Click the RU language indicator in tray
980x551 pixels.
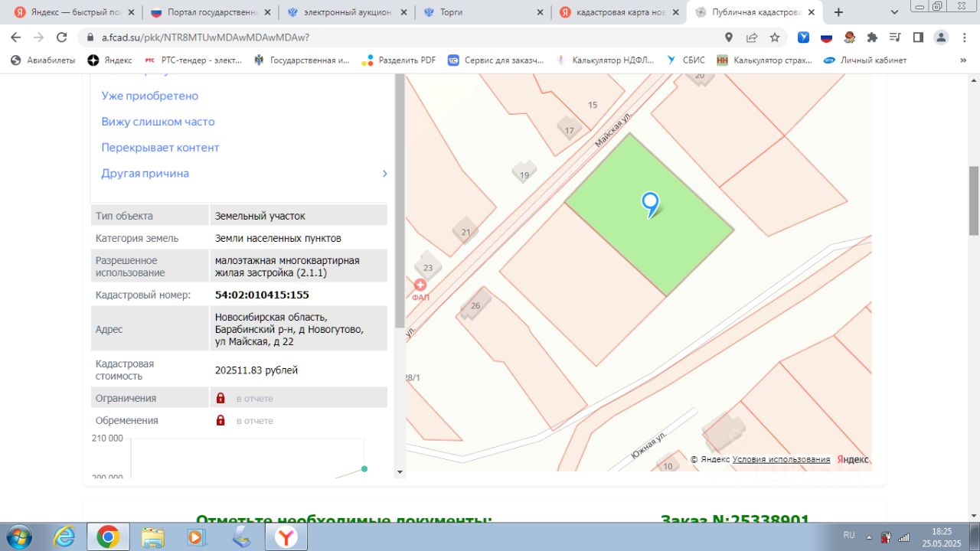pos(848,535)
